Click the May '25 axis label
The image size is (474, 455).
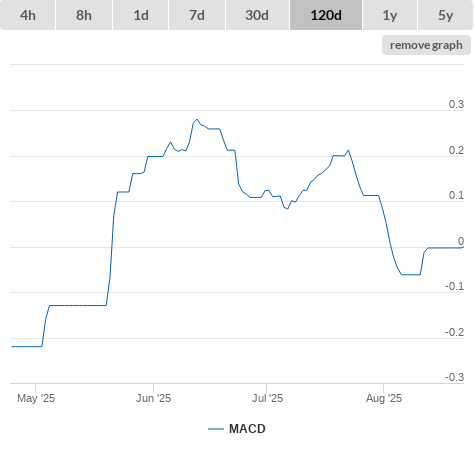coord(36,398)
